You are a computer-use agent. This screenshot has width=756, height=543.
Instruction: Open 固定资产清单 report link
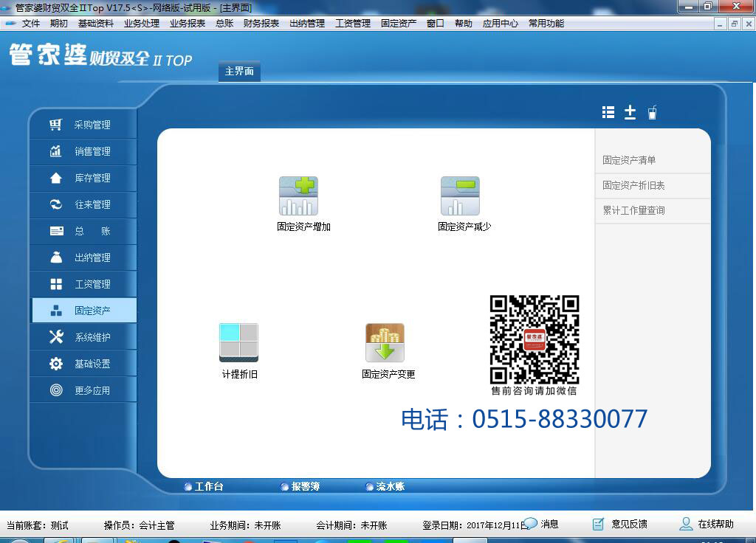click(x=629, y=160)
